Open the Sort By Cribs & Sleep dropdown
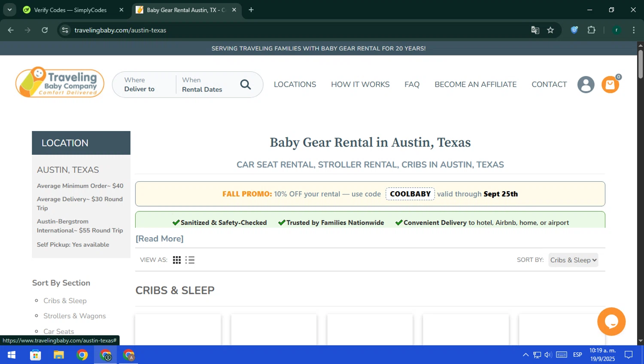Viewport: 644px width, 364px height. point(573,260)
